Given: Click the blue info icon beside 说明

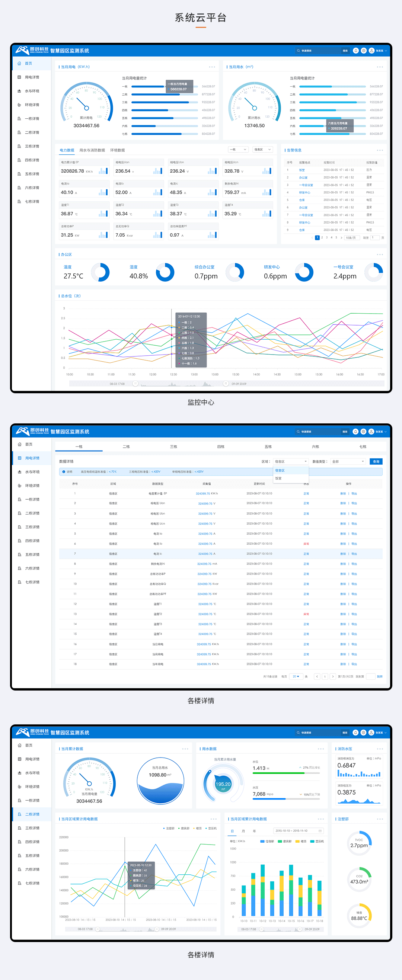Looking at the screenshot, I should (x=63, y=472).
